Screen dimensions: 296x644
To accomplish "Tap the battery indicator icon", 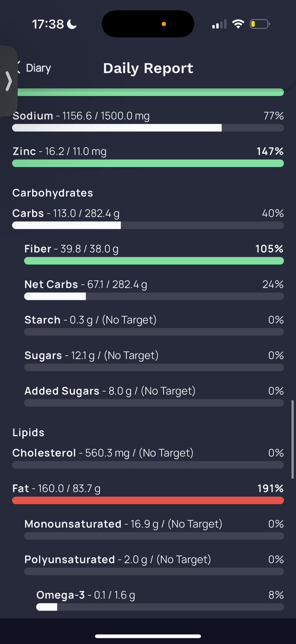I will click(x=259, y=24).
